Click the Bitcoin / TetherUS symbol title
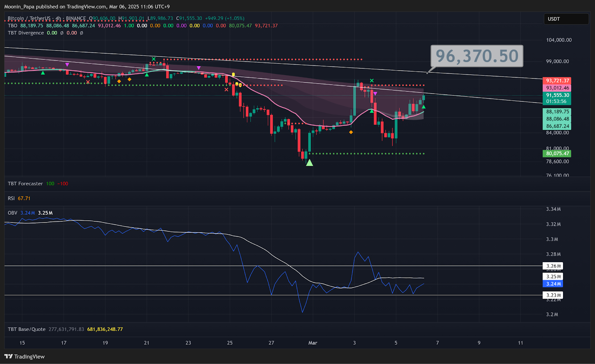The height and width of the screenshot is (364, 595). [x=29, y=18]
